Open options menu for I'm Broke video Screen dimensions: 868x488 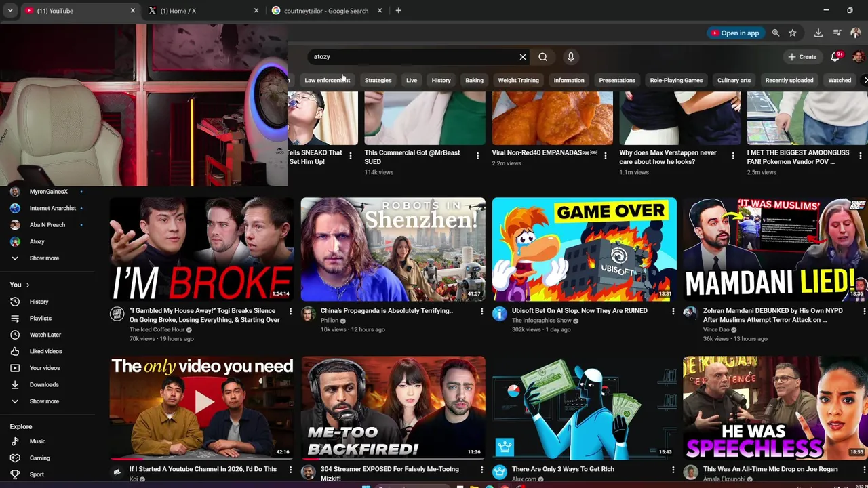click(x=290, y=311)
